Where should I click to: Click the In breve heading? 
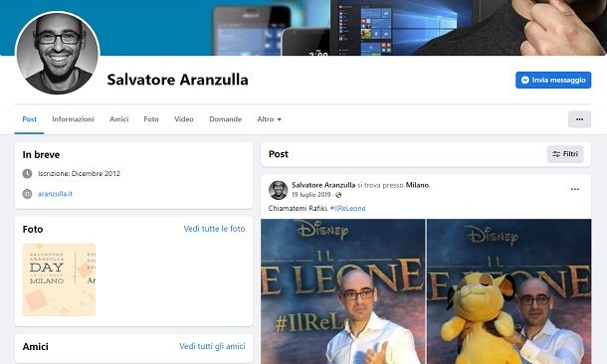41,155
